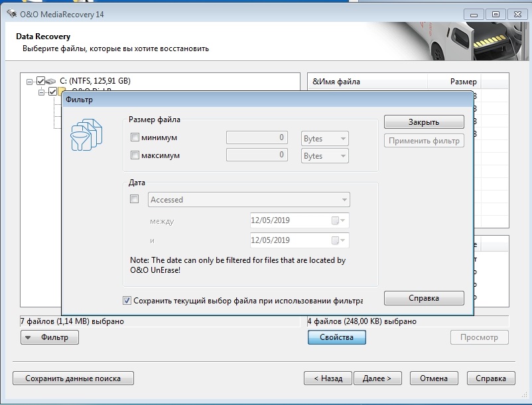Click the минимум size value field
The image size is (532, 405).
pyautogui.click(x=257, y=137)
